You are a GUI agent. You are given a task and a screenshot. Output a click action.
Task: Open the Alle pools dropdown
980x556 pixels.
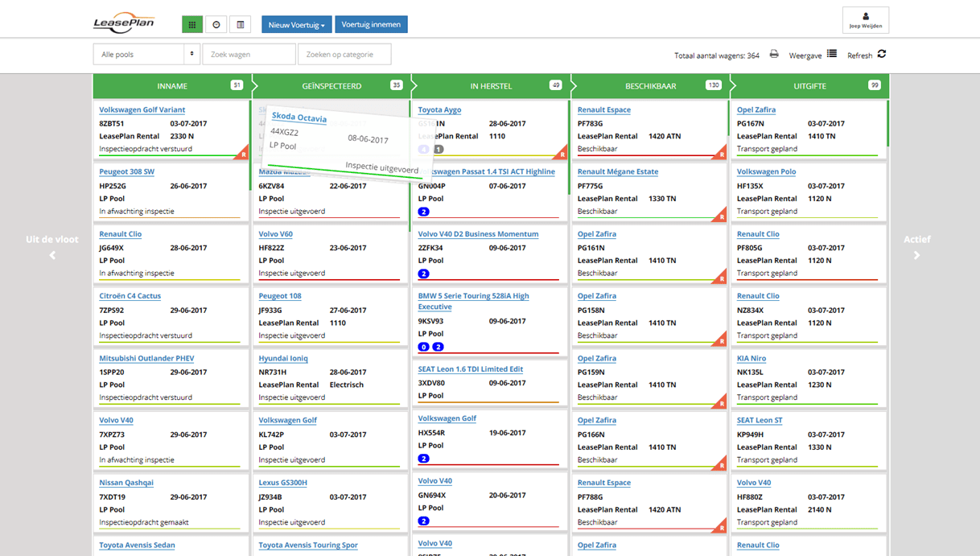coord(146,54)
